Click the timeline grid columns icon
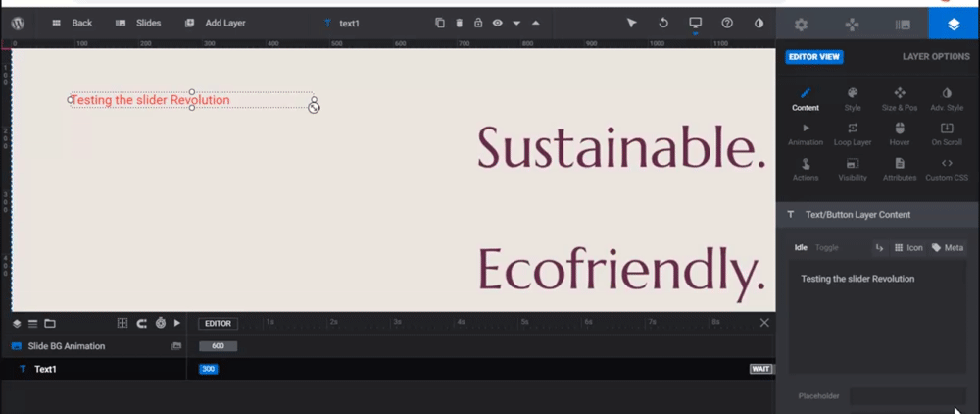 [122, 324]
